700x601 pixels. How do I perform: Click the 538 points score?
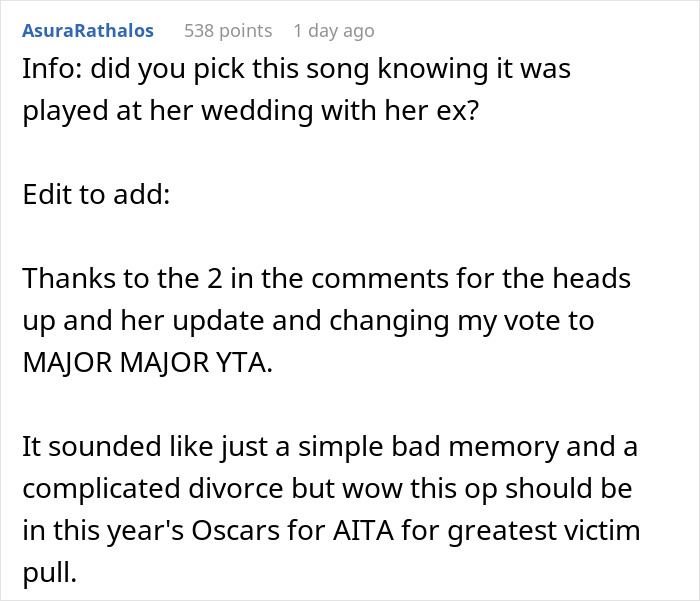tap(228, 31)
